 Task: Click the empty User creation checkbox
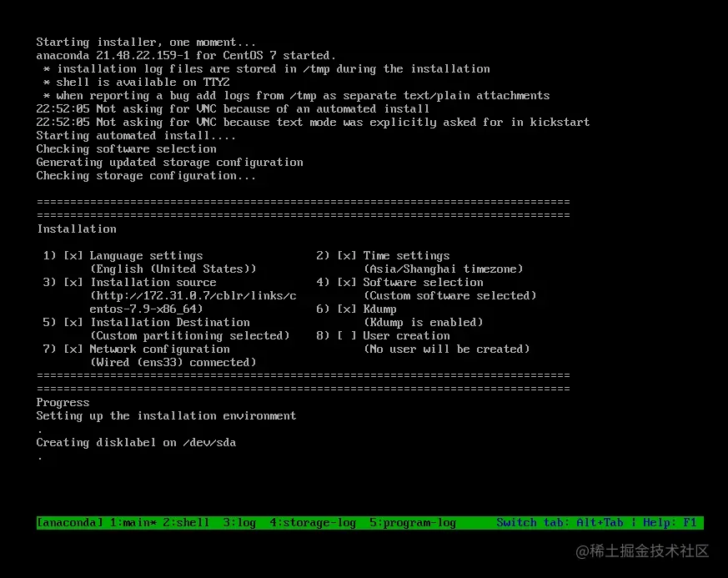click(347, 335)
